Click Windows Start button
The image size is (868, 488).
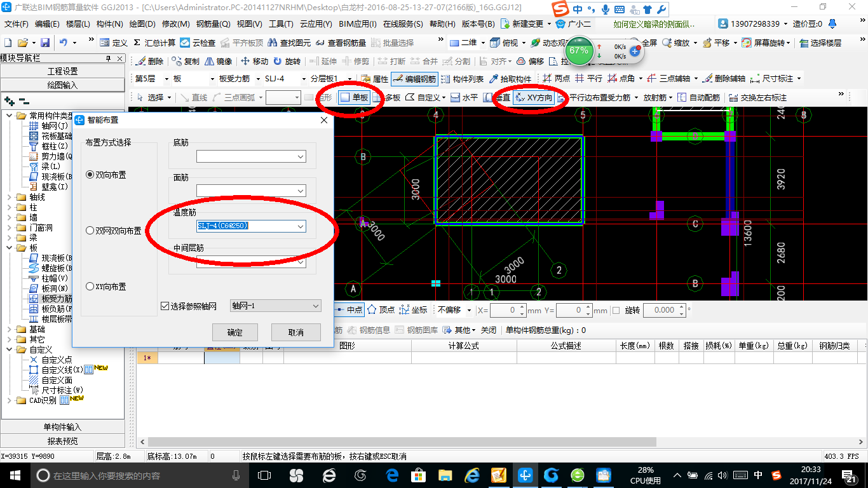click(x=15, y=475)
